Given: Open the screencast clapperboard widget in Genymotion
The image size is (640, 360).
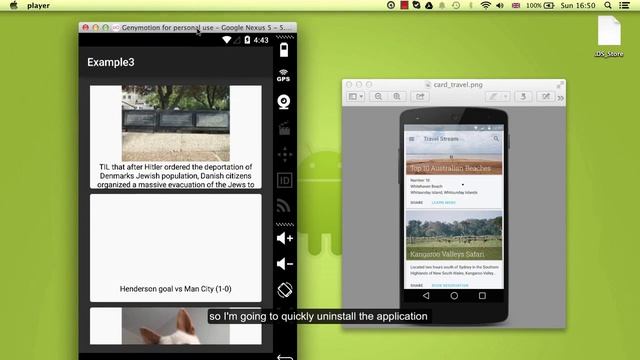Looking at the screenshot, I should coord(284,128).
